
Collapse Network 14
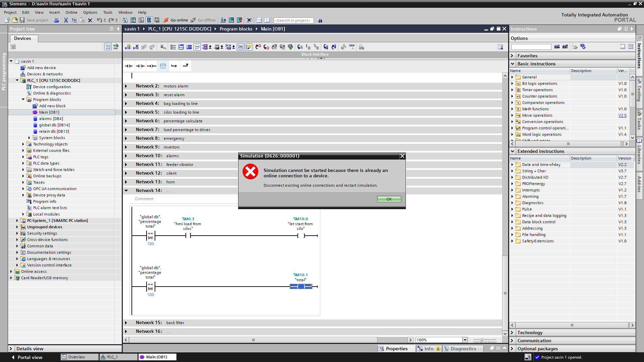pyautogui.click(x=126, y=191)
